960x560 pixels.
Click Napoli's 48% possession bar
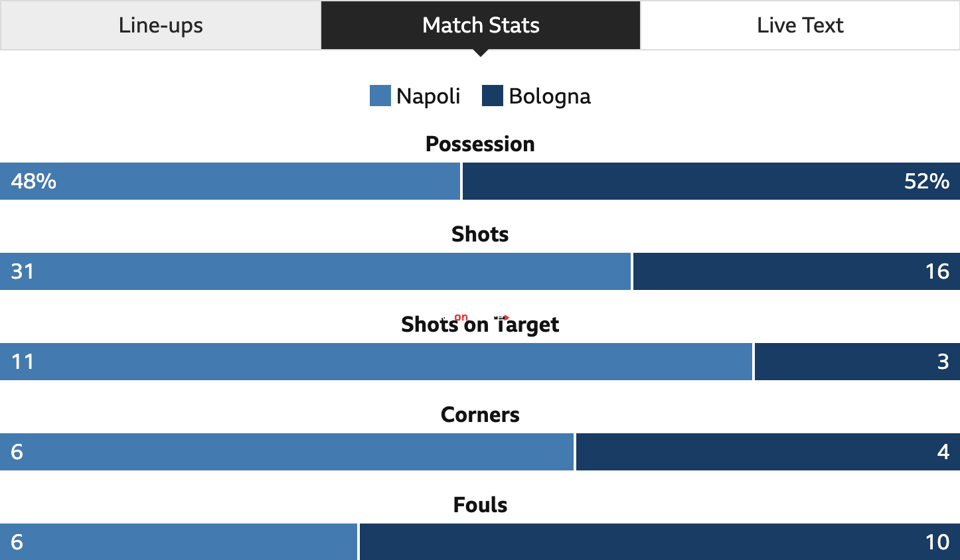pos(230,181)
